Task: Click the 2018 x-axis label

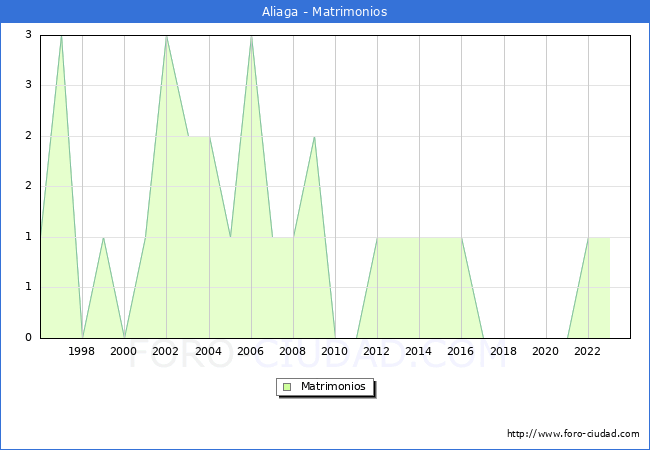Action: pos(504,351)
